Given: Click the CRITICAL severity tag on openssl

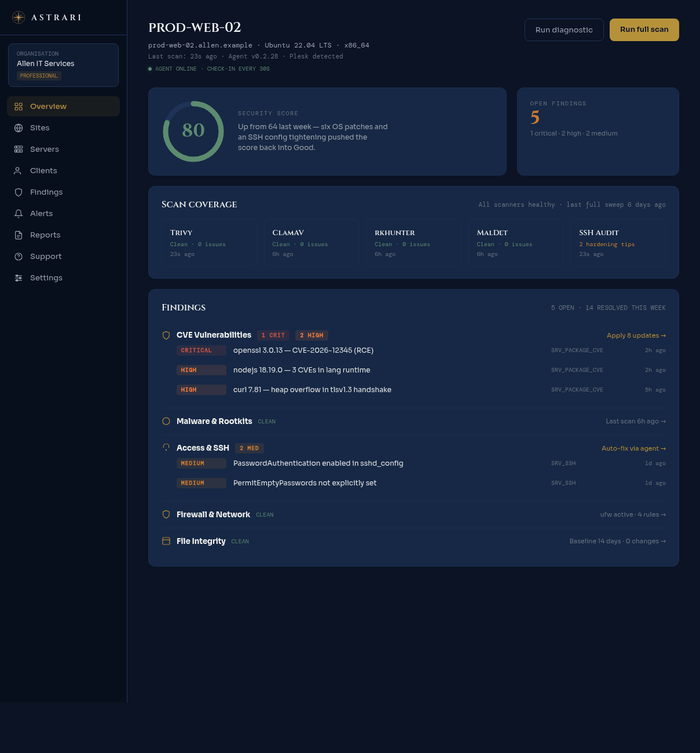Looking at the screenshot, I should pyautogui.click(x=201, y=350).
